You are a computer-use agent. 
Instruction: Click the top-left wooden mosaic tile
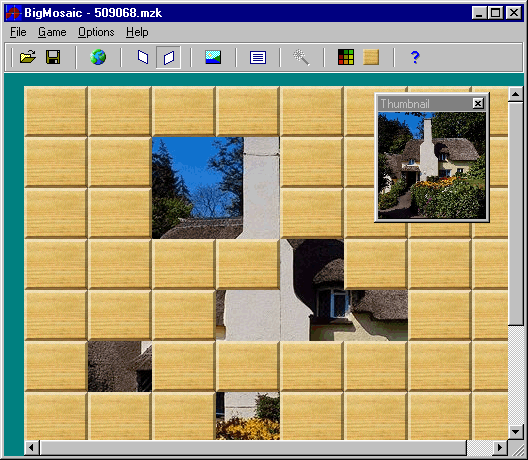56,111
